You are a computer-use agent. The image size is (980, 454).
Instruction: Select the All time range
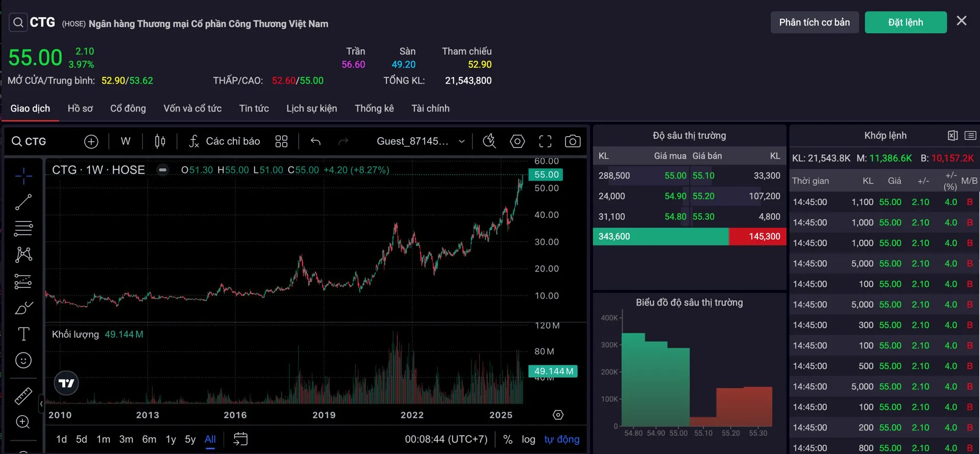pyautogui.click(x=210, y=439)
